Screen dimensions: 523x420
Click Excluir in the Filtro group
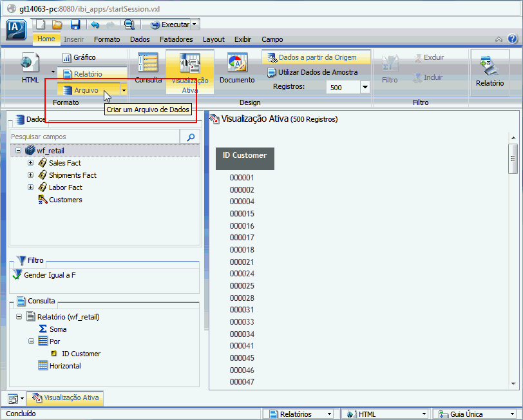point(429,58)
